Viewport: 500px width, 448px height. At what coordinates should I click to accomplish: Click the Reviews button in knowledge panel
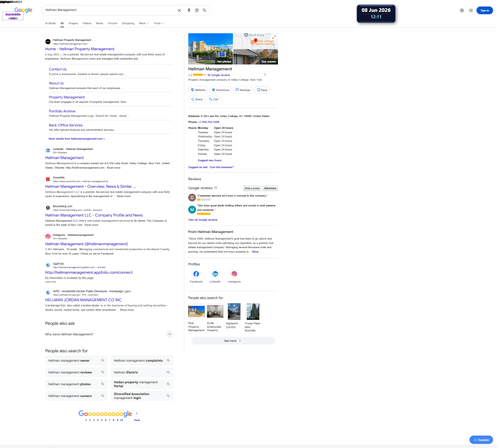(x=243, y=90)
